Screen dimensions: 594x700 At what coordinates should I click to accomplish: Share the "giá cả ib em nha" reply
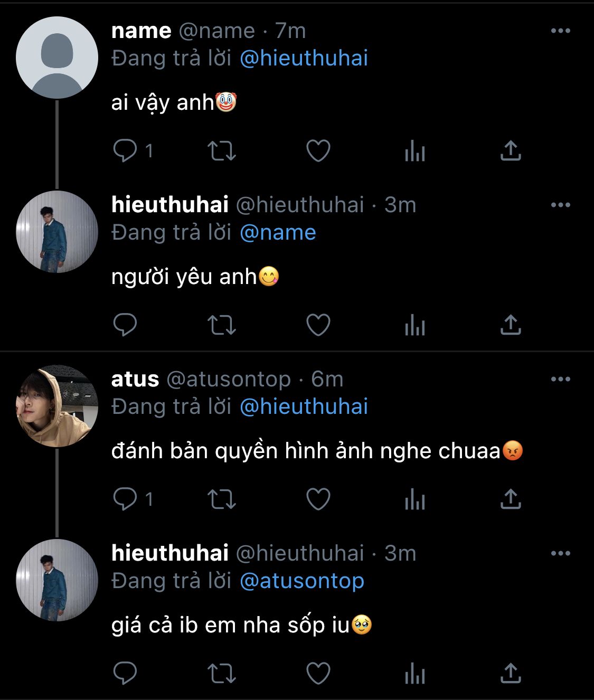pos(510,673)
